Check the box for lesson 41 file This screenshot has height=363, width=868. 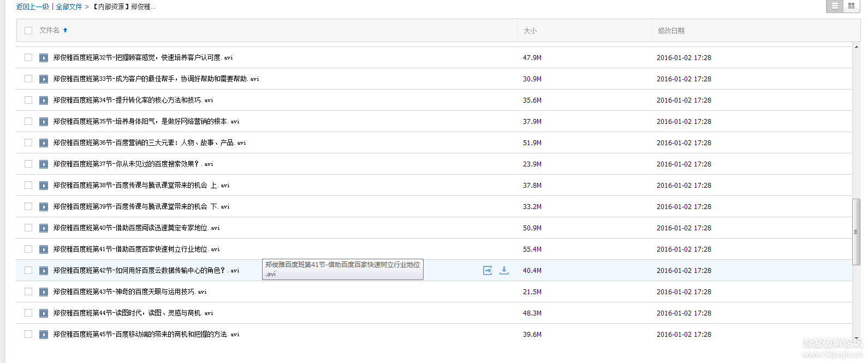(x=28, y=249)
